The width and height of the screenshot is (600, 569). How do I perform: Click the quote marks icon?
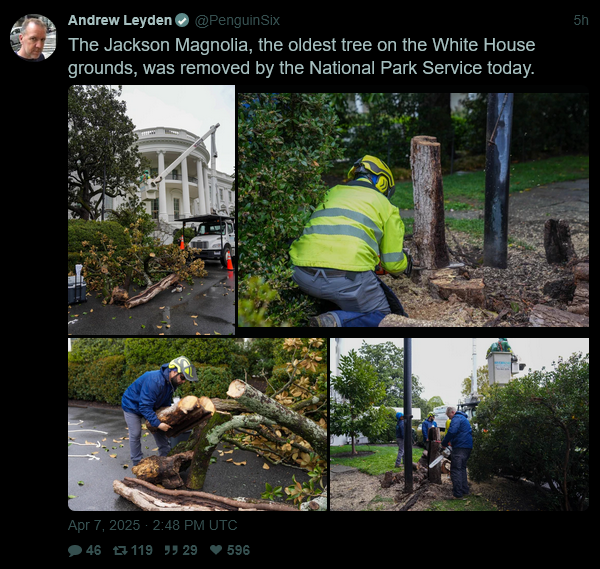tap(171, 550)
